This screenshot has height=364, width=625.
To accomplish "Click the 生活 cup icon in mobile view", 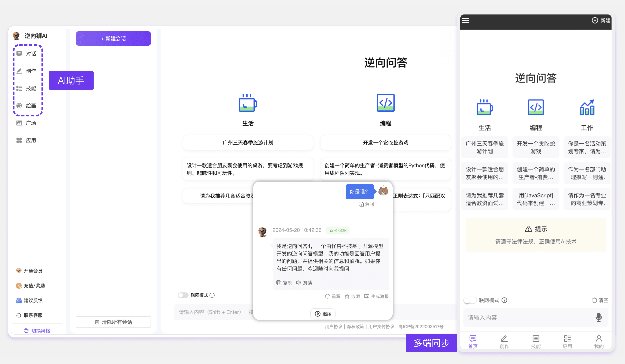I will pyautogui.click(x=485, y=107).
